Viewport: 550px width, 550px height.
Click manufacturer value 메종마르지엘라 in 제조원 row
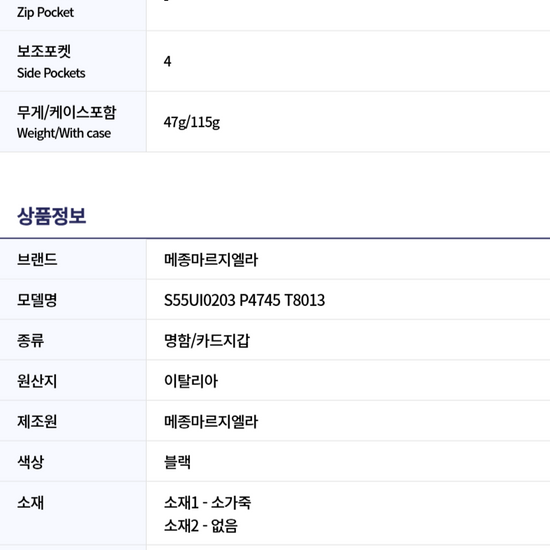[x=211, y=421]
